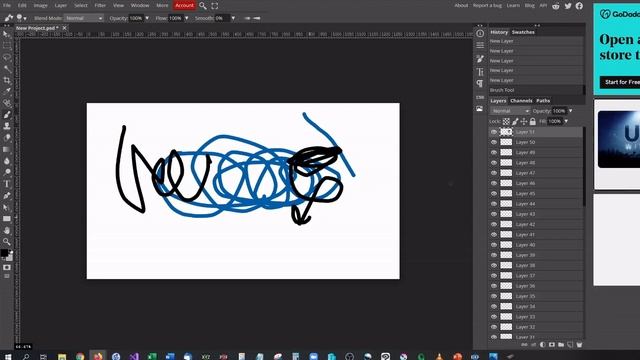Open Smooth dropdown arrow
640x360 pixels.
click(x=233, y=18)
